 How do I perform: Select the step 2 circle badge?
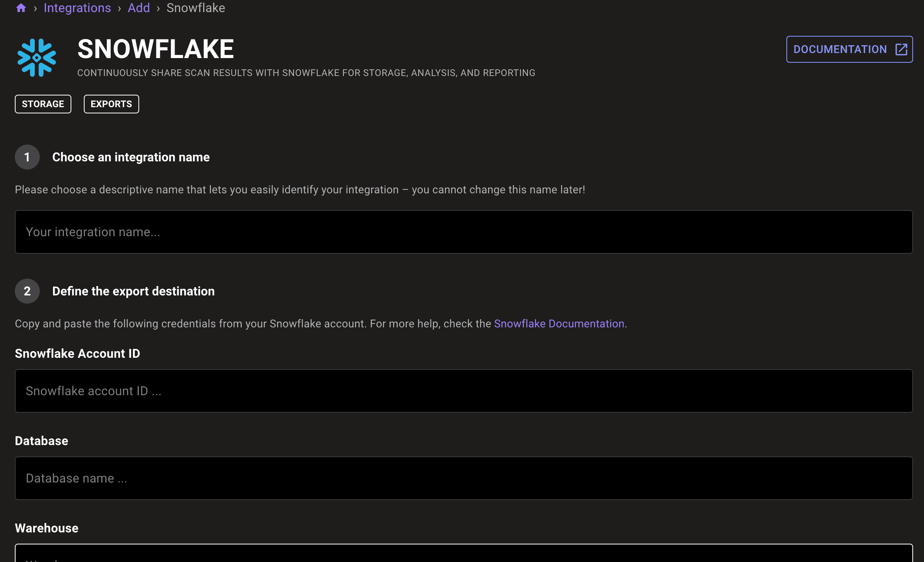[x=27, y=291]
